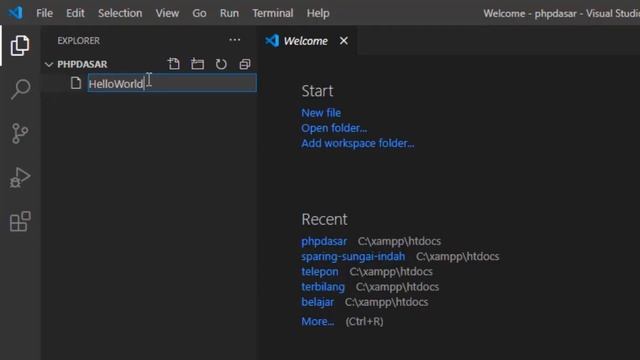Screen dimensions: 640x360
Task: Open the Extensions view
Action: pos(20,222)
